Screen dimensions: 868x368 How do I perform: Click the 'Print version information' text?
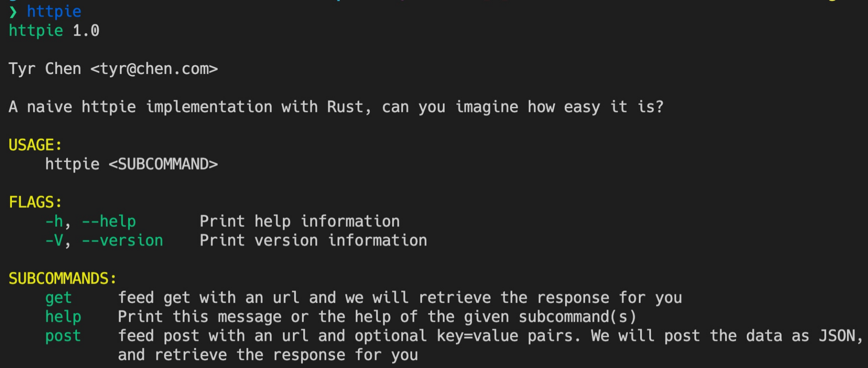[313, 240]
